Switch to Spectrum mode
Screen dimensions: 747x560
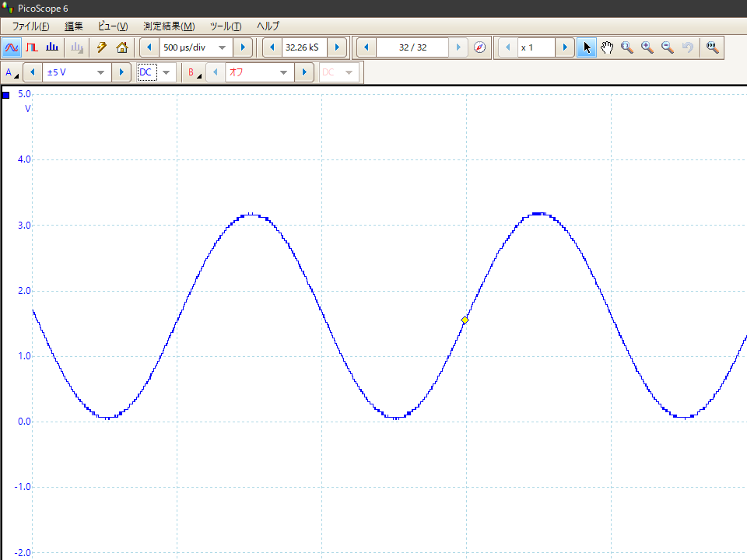pos(52,47)
